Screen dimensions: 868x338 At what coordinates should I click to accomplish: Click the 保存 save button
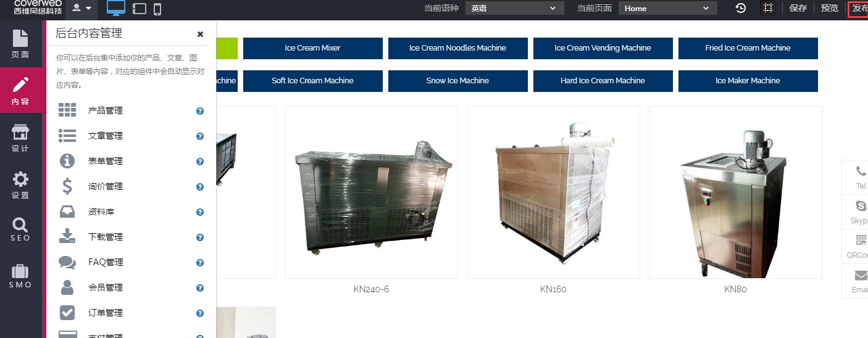(x=798, y=8)
